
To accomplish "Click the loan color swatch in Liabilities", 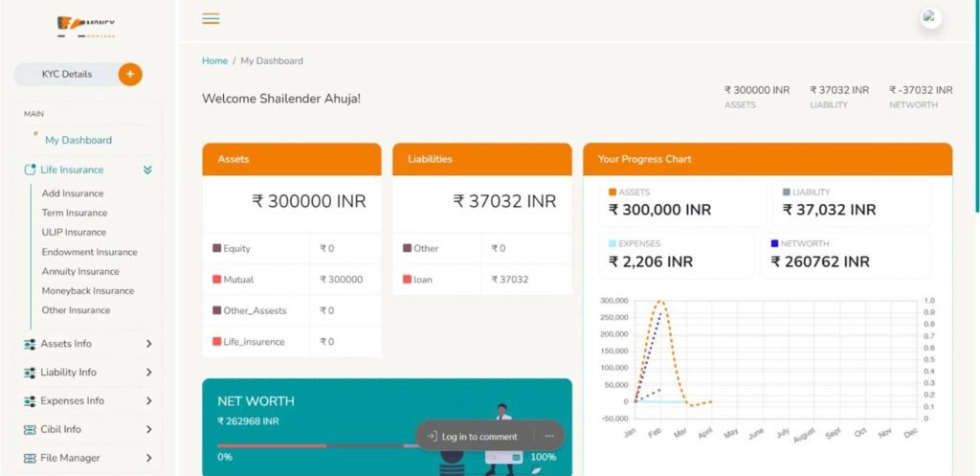I will coord(407,280).
